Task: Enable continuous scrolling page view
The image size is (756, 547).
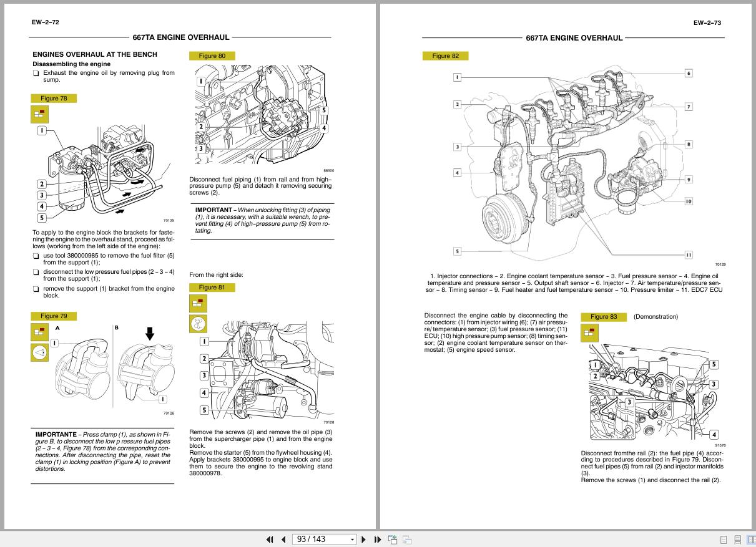Action: [x=737, y=539]
